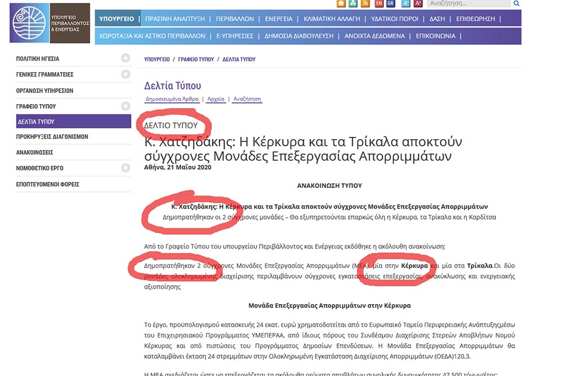Expand the ΓΡΑΦΕΙΟ ΤΥΠΟΥ sidebar section

click(x=125, y=106)
